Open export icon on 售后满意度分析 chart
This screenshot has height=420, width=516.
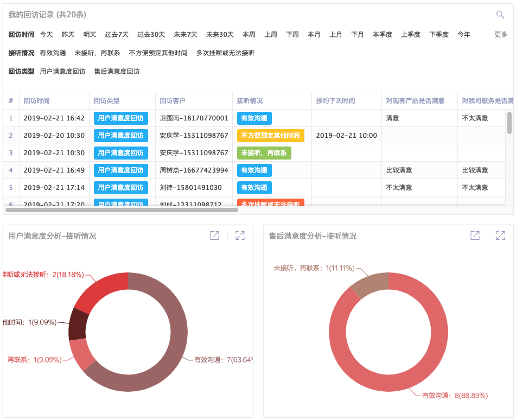(x=475, y=236)
